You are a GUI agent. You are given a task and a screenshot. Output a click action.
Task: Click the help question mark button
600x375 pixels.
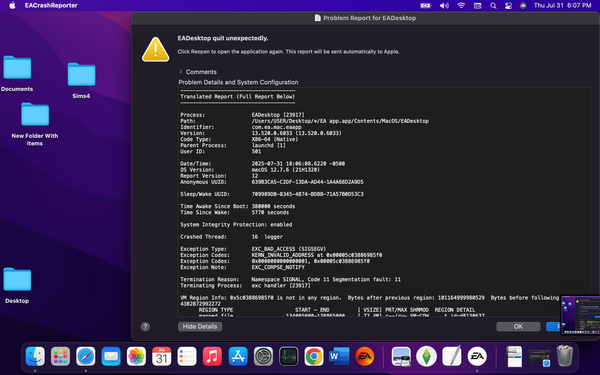145,326
